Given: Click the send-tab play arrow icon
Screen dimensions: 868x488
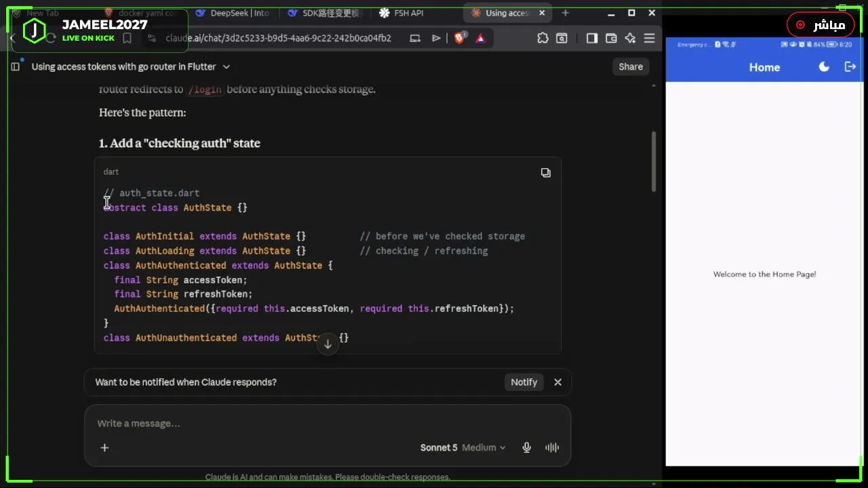Looking at the screenshot, I should pos(436,39).
